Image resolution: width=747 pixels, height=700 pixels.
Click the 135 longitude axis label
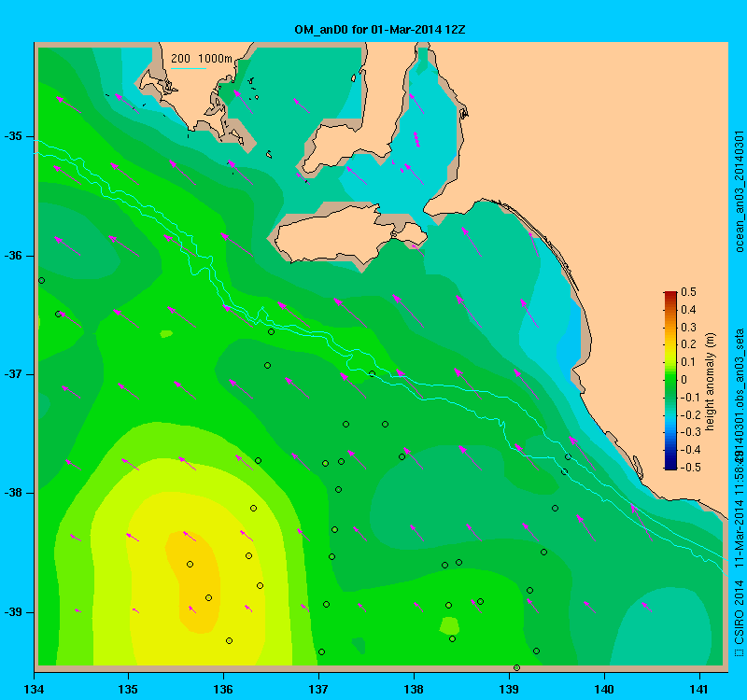point(128,689)
